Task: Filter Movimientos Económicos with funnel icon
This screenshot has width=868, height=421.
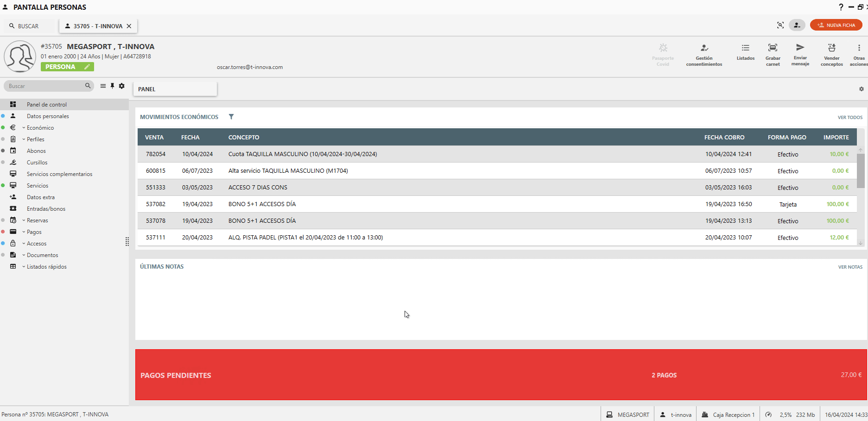Action: tap(231, 117)
